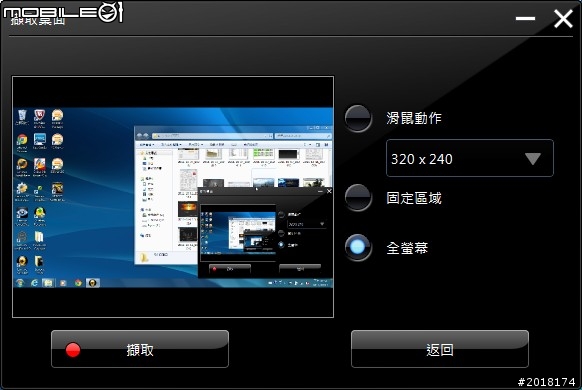The height and width of the screenshot is (390, 582).
Task: Select the 固定區域 radio button
Action: coord(358,197)
